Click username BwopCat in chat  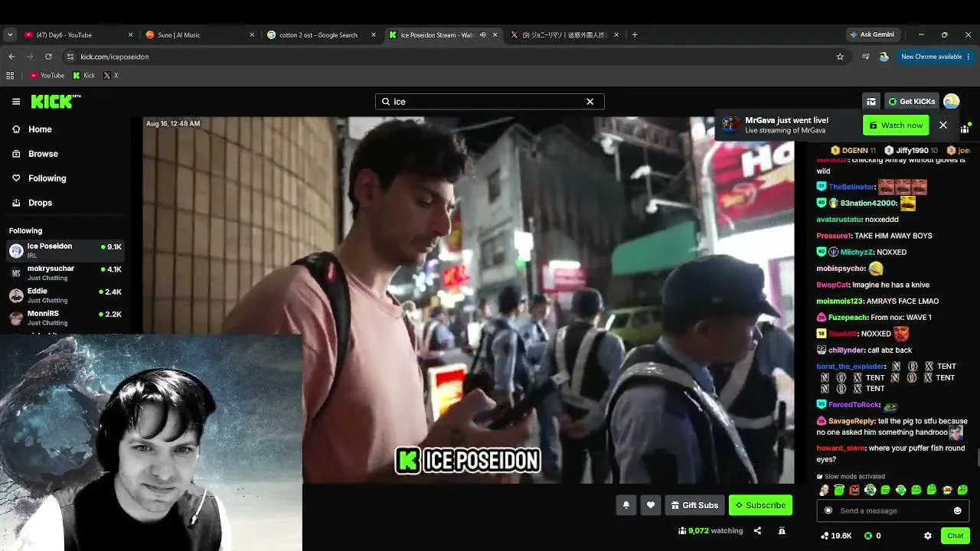pos(833,285)
